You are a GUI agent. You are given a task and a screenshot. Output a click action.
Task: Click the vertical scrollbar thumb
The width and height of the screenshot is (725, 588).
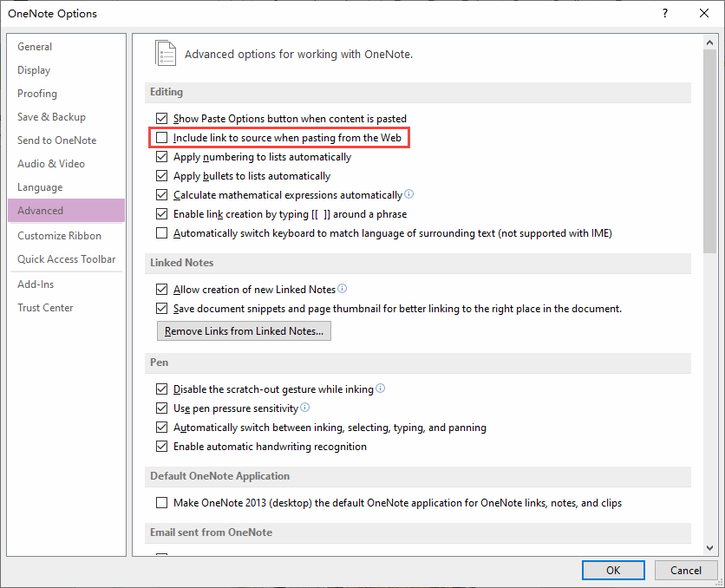point(709,151)
